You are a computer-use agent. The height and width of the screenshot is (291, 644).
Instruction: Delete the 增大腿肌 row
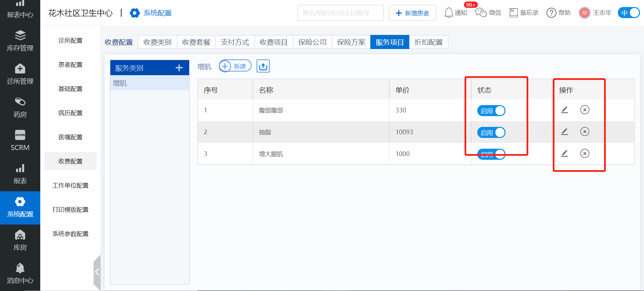585,153
